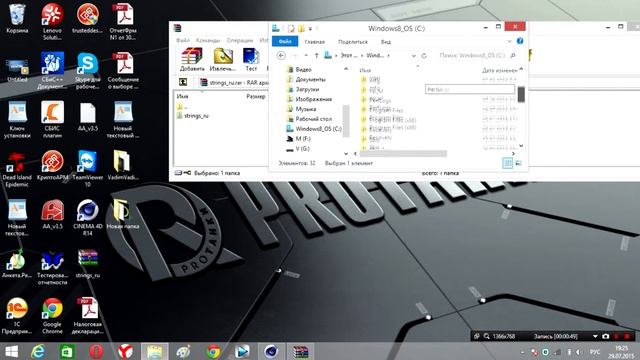Click Explorer Up arrow button
Viewport: 640px width, 360px height.
[x=316, y=56]
